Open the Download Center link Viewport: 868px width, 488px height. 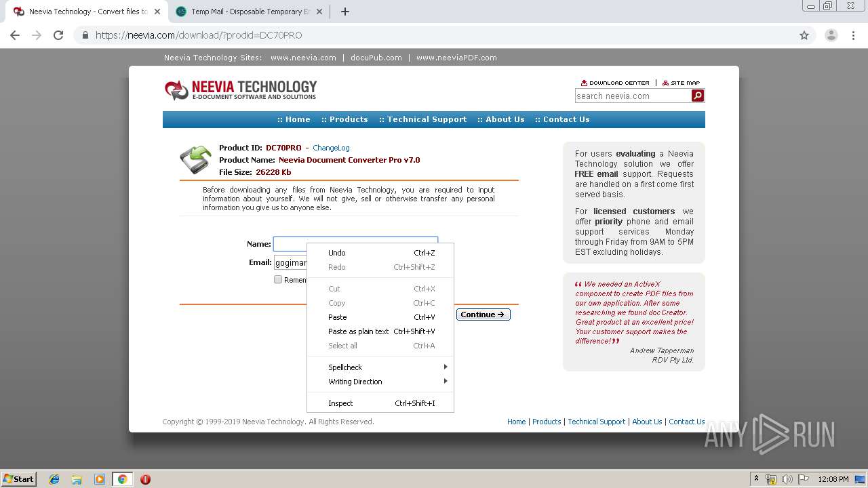615,83
